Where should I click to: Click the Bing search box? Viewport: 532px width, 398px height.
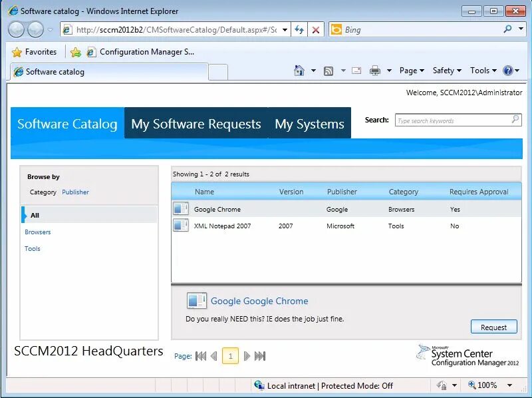click(421, 30)
